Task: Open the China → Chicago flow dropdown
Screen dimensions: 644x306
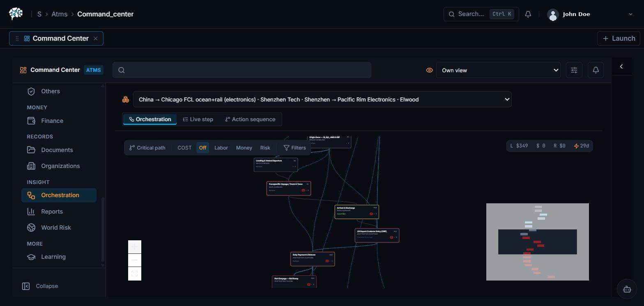Action: [x=322, y=99]
